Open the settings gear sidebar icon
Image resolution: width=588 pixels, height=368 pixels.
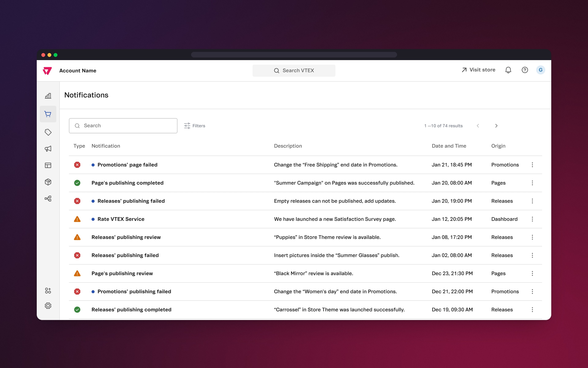(48, 306)
